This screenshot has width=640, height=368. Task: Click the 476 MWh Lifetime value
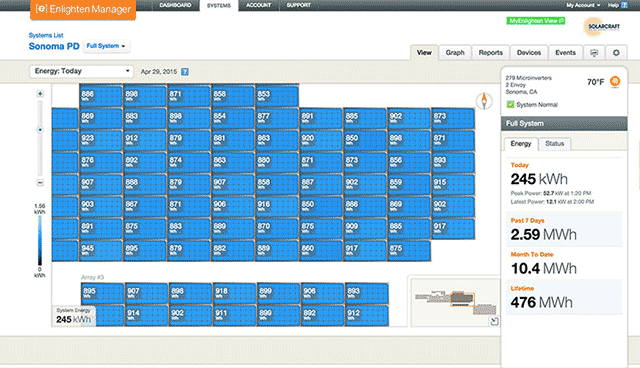[x=541, y=302]
